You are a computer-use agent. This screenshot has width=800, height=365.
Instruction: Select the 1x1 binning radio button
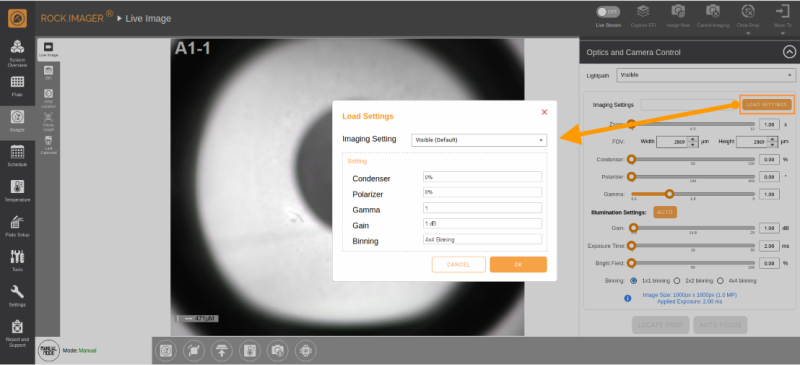(x=634, y=281)
